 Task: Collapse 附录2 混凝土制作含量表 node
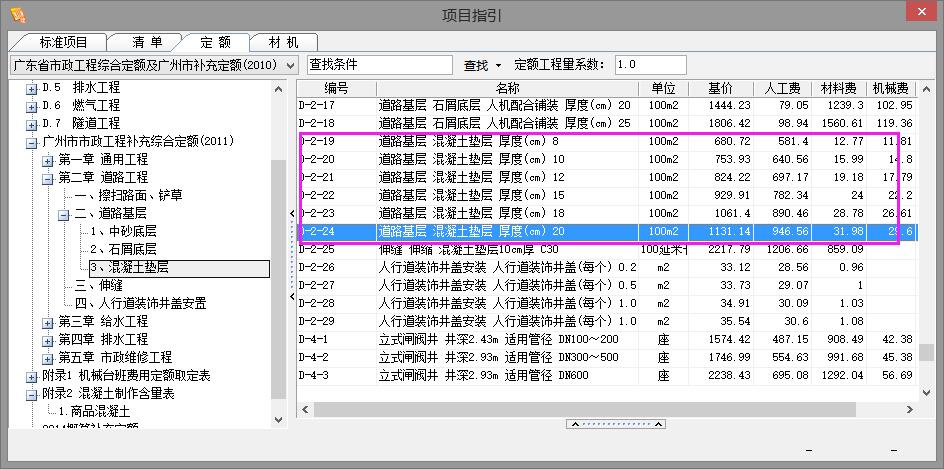tap(31, 396)
